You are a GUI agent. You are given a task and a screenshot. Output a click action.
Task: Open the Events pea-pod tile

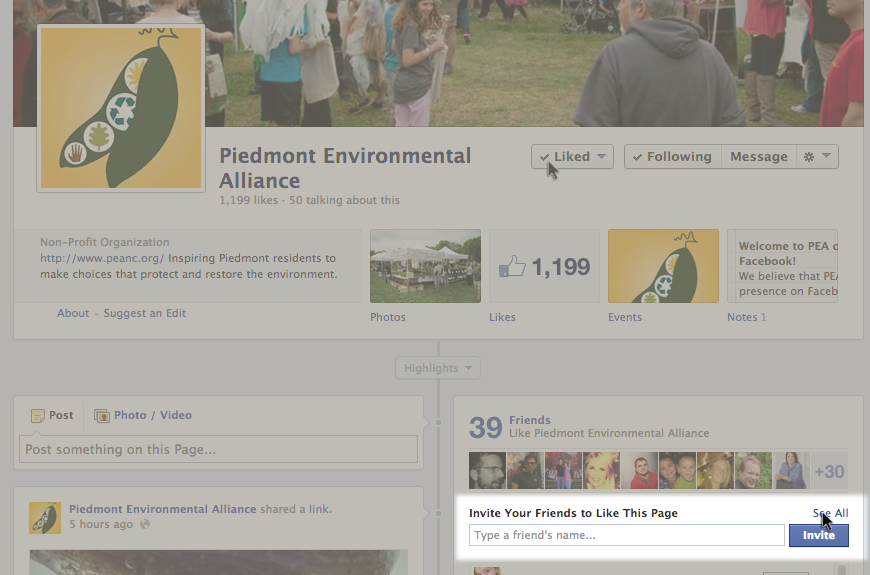pyautogui.click(x=663, y=266)
